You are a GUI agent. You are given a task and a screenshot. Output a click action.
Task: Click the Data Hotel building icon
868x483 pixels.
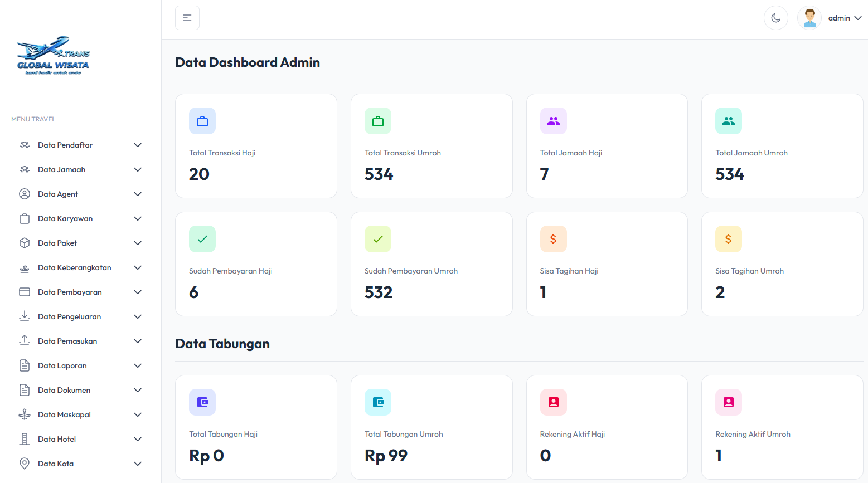25,439
